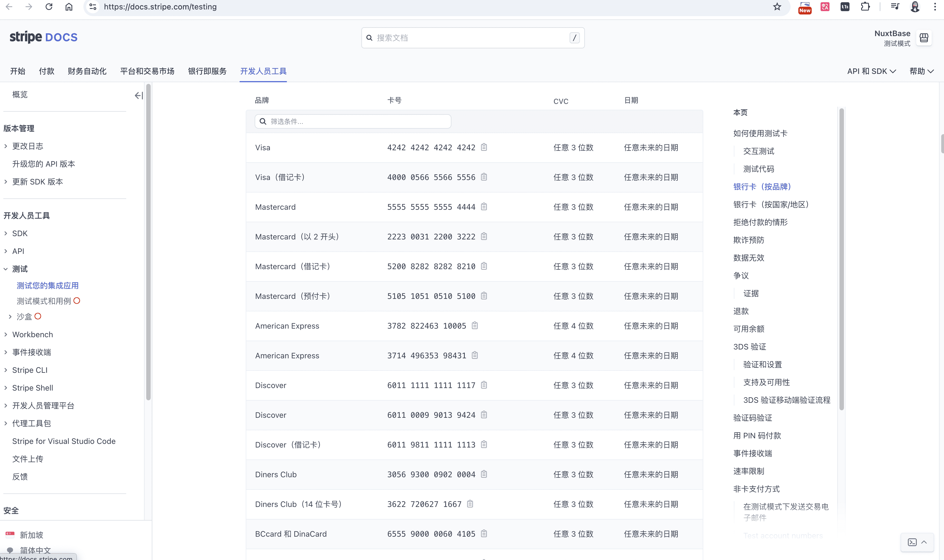This screenshot has width=944, height=560.
Task: Open the NuxtBase account store icon
Action: 924,38
